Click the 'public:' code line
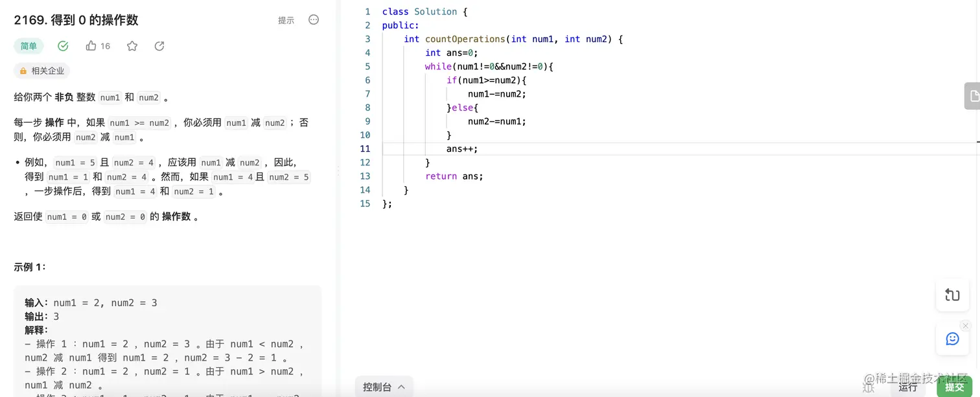The image size is (980, 397). click(x=401, y=25)
